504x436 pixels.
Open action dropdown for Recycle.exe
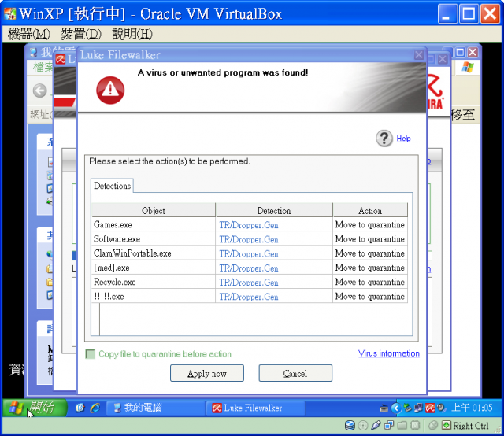[370, 282]
